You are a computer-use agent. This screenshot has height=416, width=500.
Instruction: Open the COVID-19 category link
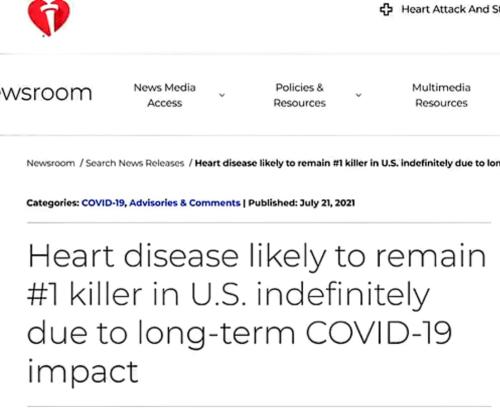103,203
